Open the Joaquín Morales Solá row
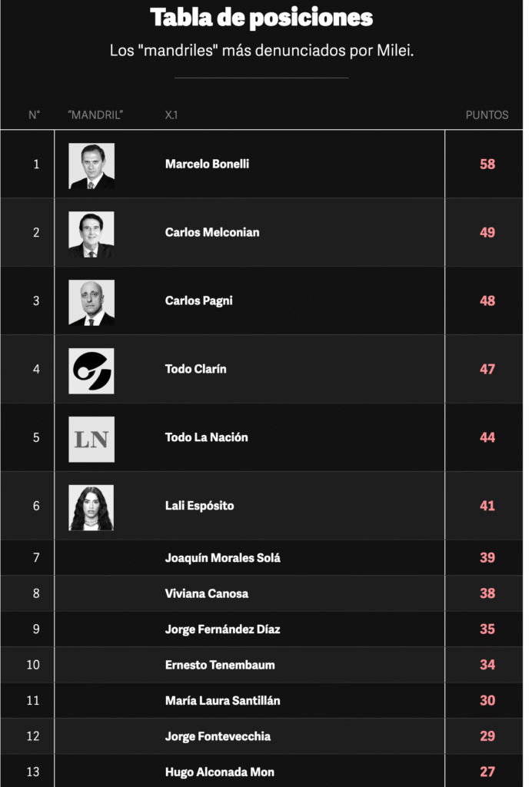 coord(261,558)
